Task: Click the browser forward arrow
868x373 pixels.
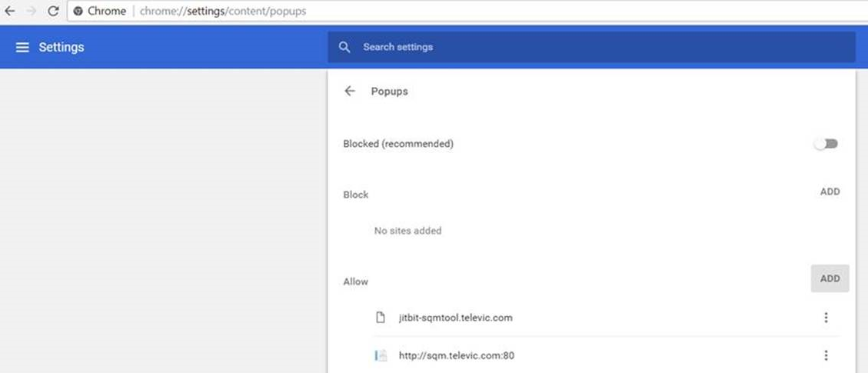Action: point(32,12)
